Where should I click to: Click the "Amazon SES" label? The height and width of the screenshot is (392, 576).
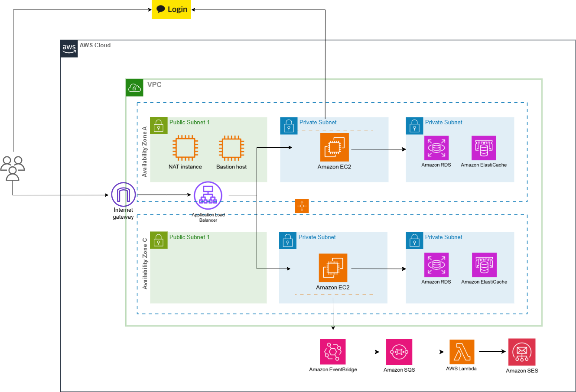(x=522, y=370)
